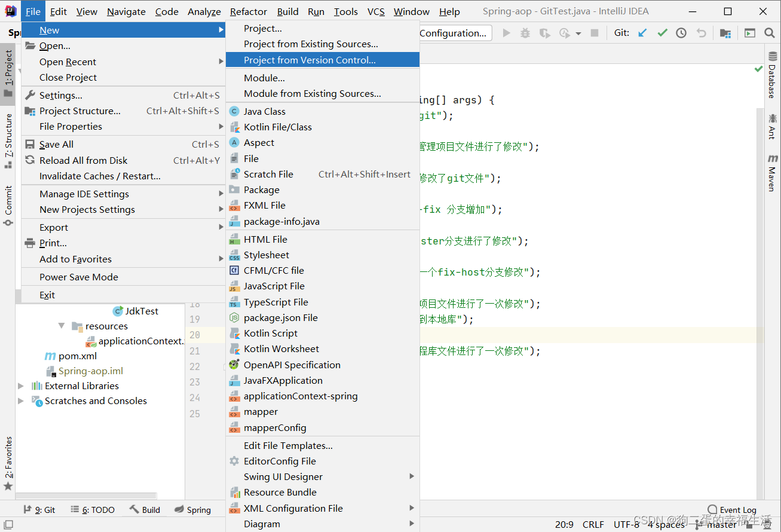Toggle Power Save Mode
This screenshot has width=781, height=532.
(x=123, y=277)
